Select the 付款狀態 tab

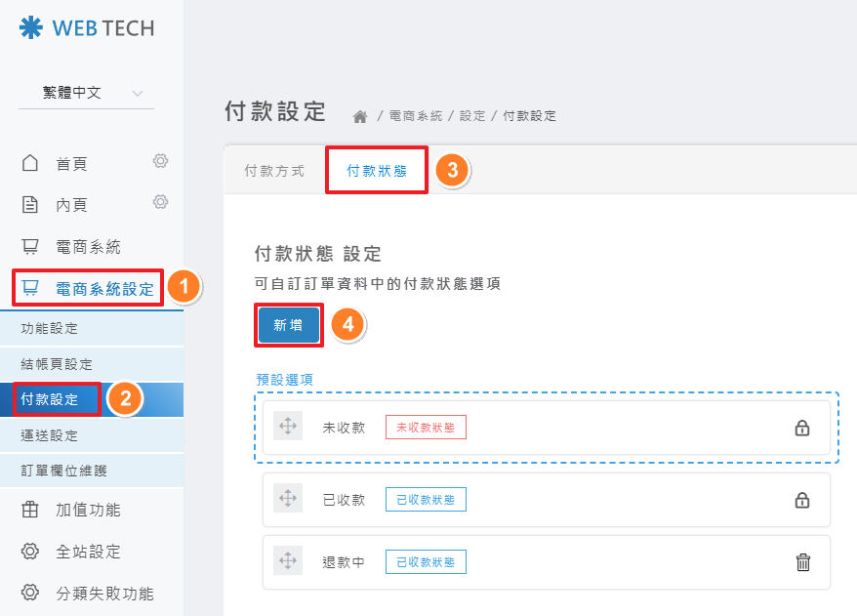tap(376, 171)
